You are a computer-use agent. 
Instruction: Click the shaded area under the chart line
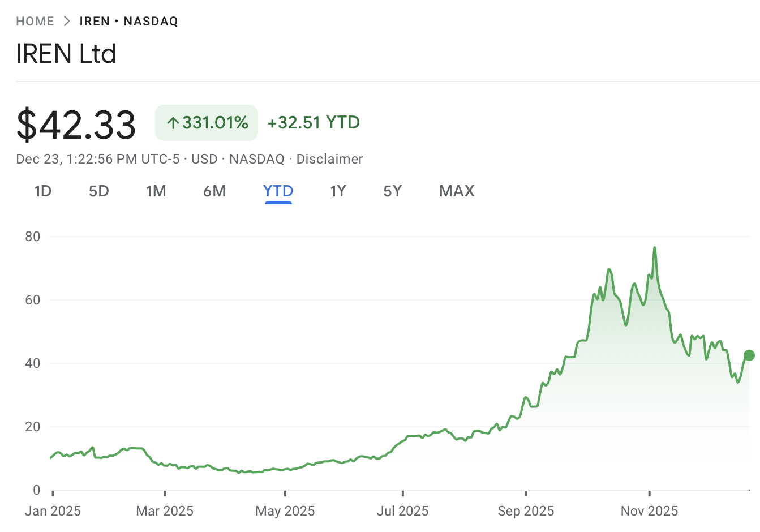pyautogui.click(x=622, y=396)
